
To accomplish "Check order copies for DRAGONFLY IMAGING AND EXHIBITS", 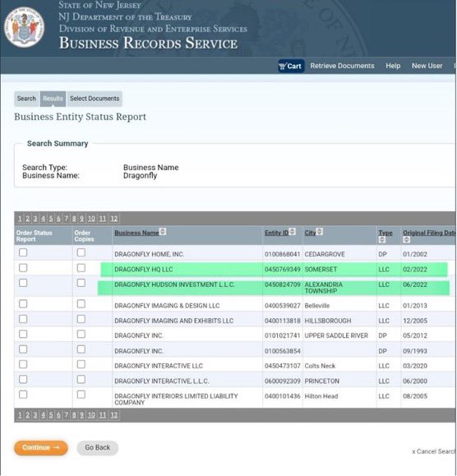I will coord(81,319).
